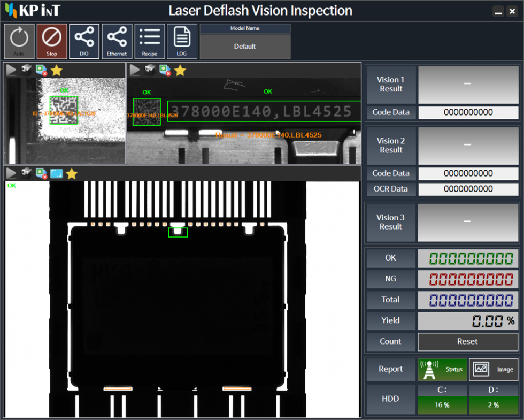Select the Stop control
The height and width of the screenshot is (420, 524).
click(x=52, y=41)
